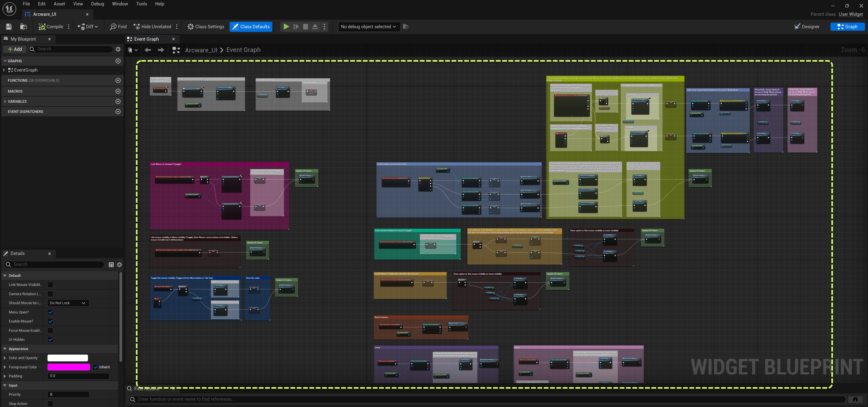Screen dimensions: 868x407
Task: Open the Asset menu
Action: coord(59,4)
